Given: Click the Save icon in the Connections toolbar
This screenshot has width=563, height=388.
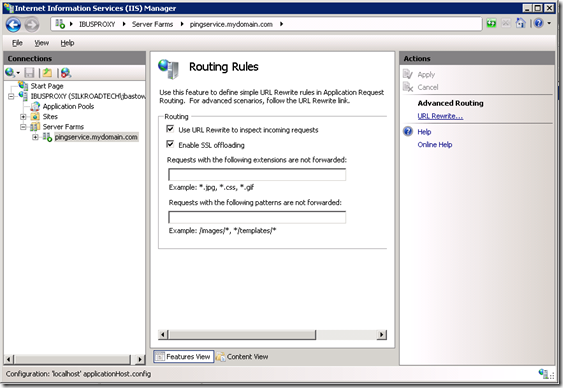Looking at the screenshot, I should tap(29, 73).
